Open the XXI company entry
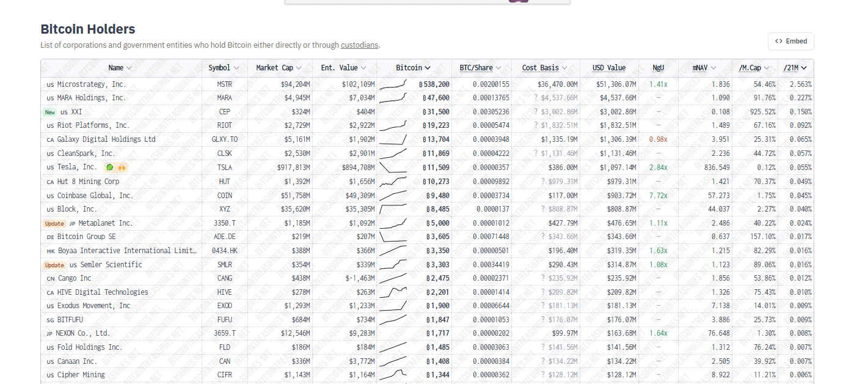This screenshot has width=868, height=384. 76,112
